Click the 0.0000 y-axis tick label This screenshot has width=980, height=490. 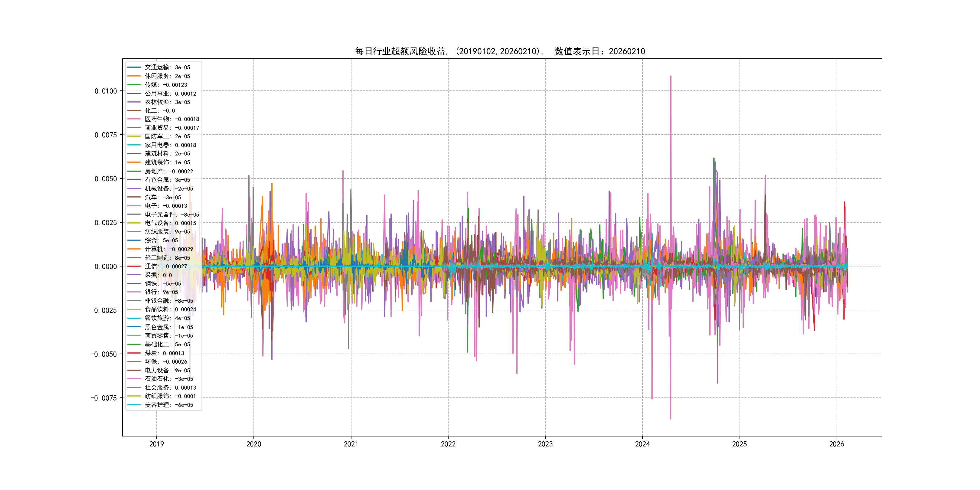pos(105,266)
